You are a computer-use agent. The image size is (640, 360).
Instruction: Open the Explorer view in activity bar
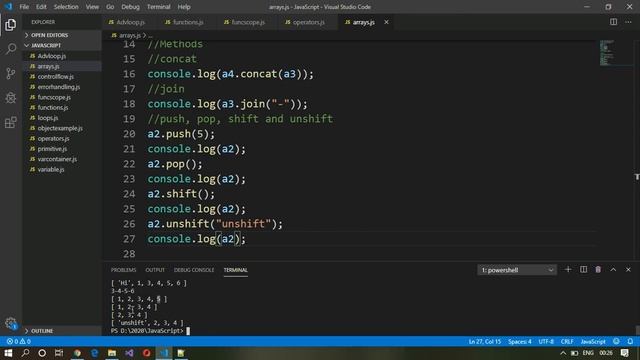point(11,25)
